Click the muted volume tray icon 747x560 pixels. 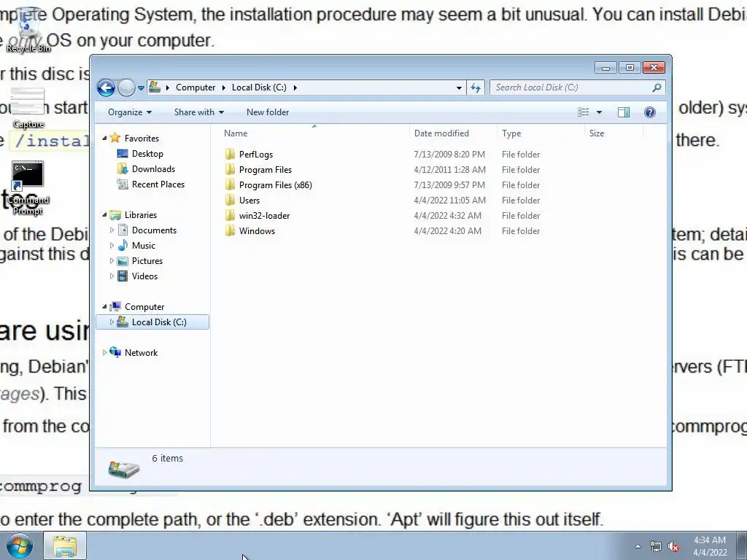pyautogui.click(x=673, y=547)
